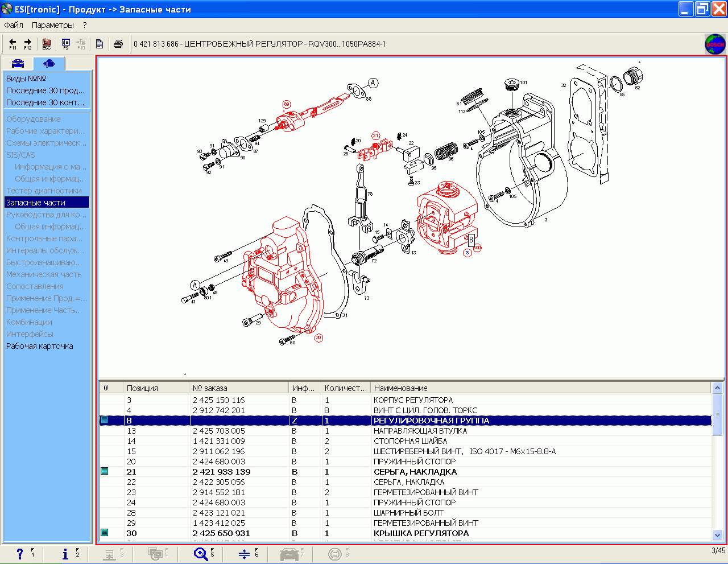Click the F3 building icon
The width and height of the screenshot is (728, 564).
(x=109, y=554)
